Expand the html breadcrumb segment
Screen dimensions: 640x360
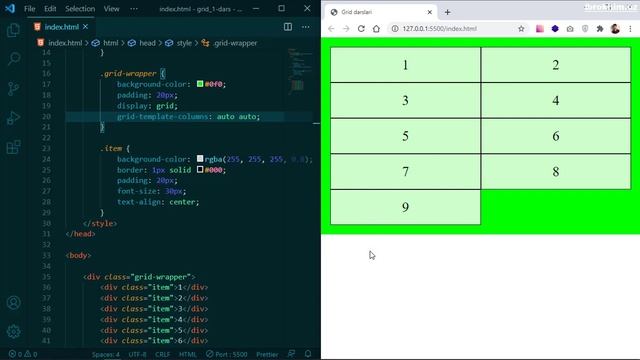point(111,43)
